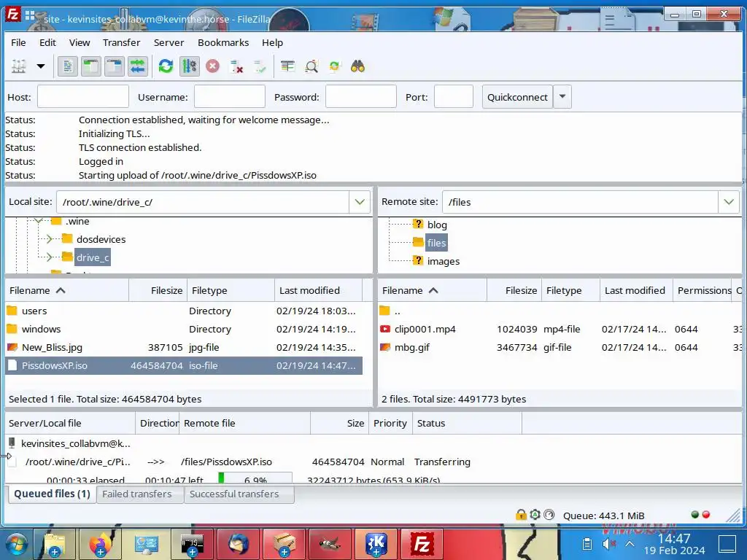Open the Edit menu

tap(47, 42)
